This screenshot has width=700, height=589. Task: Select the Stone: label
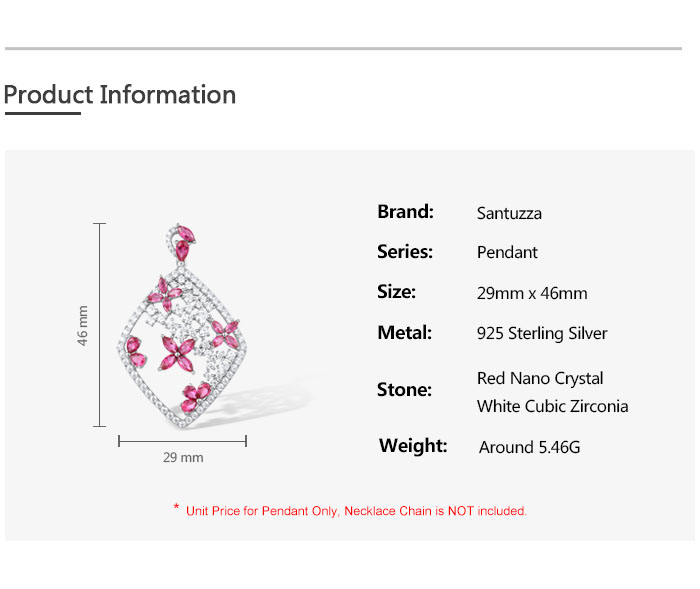click(x=404, y=390)
